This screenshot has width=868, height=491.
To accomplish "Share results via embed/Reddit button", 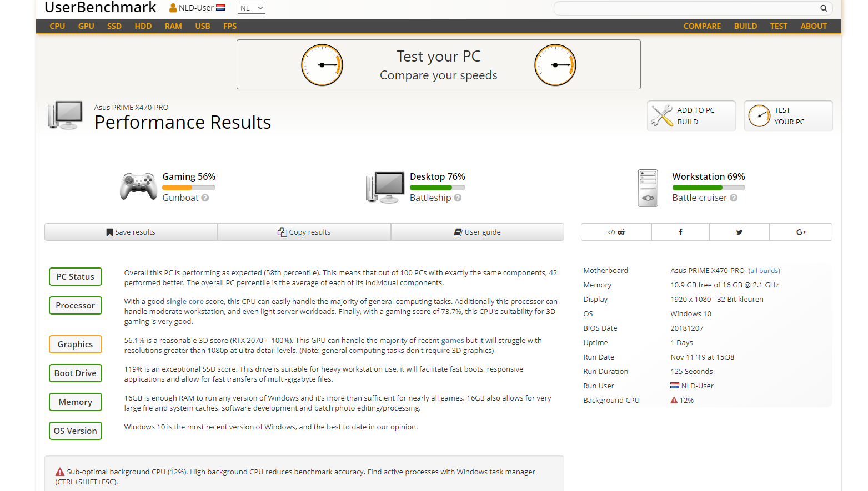I will pyautogui.click(x=616, y=232).
